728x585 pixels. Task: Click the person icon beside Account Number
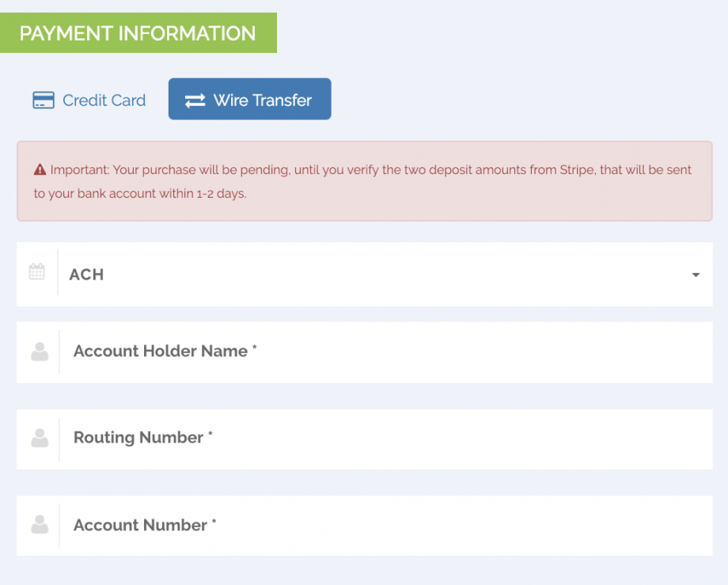(x=39, y=524)
